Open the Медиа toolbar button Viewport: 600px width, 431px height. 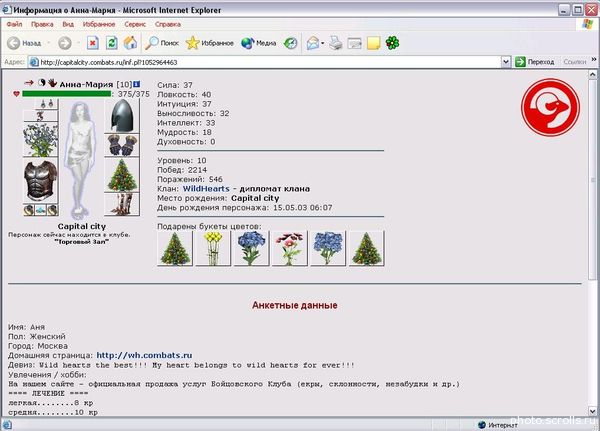coord(259,43)
